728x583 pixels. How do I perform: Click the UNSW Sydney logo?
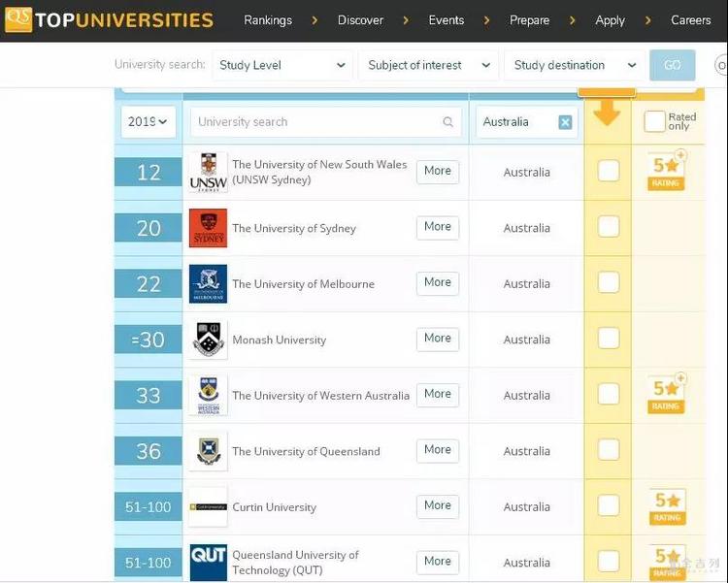(208, 173)
